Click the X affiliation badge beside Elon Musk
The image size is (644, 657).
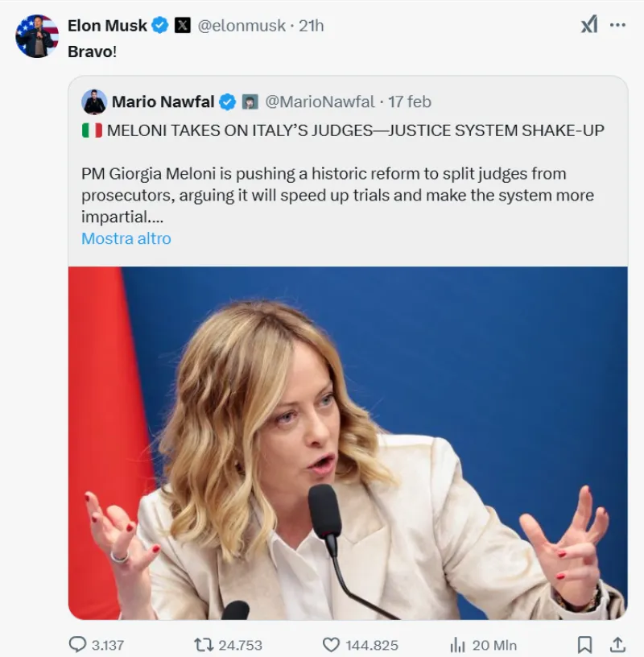tap(183, 26)
